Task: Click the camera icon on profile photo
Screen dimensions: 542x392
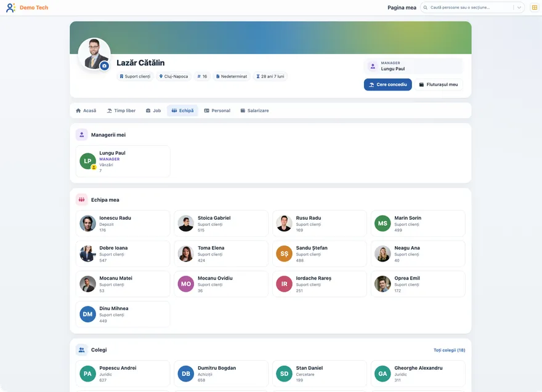Action: tap(104, 66)
